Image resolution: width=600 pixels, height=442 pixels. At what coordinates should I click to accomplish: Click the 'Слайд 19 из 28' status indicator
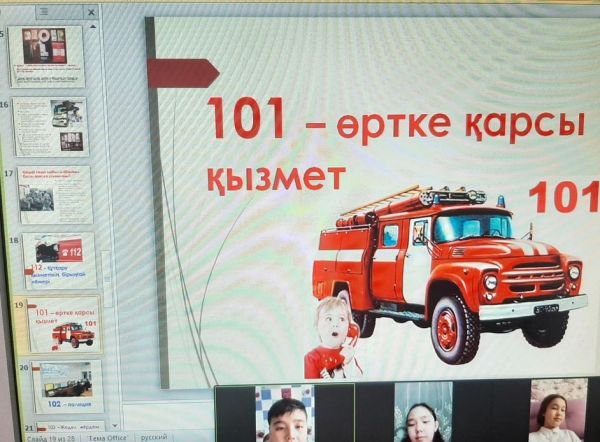(x=49, y=438)
